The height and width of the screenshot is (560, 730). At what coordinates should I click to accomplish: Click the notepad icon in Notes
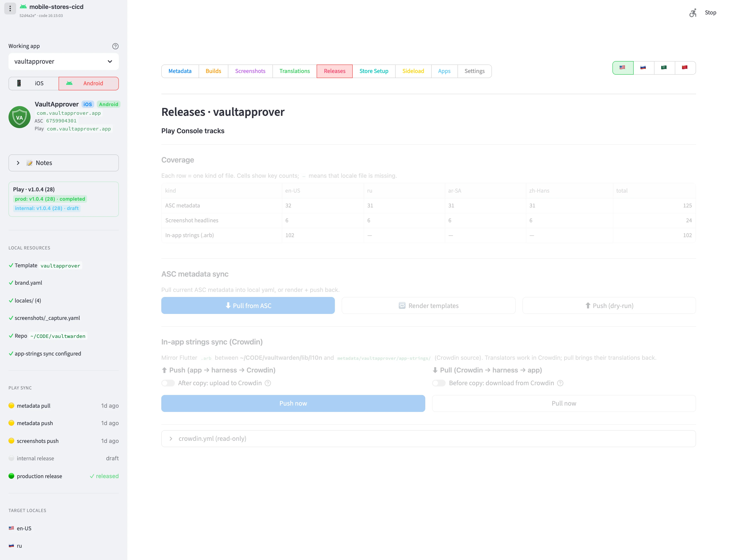30,163
